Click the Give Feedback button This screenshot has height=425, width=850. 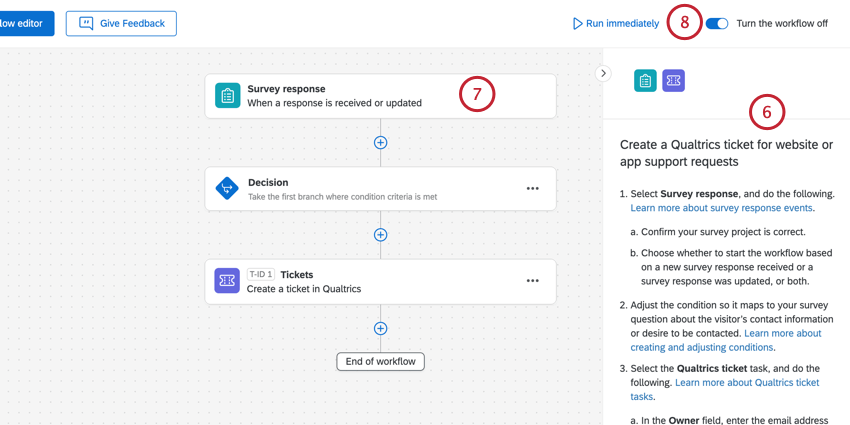click(x=121, y=23)
